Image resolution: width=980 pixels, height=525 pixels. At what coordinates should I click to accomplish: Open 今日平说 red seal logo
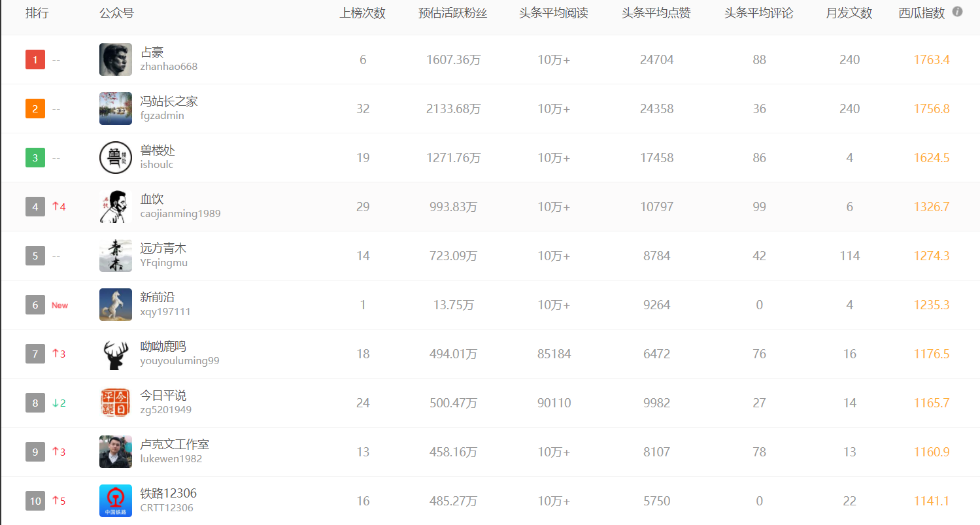point(116,403)
